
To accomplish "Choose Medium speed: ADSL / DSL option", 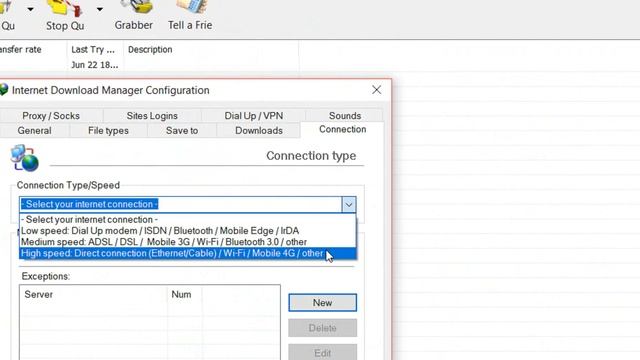I will coord(188,242).
